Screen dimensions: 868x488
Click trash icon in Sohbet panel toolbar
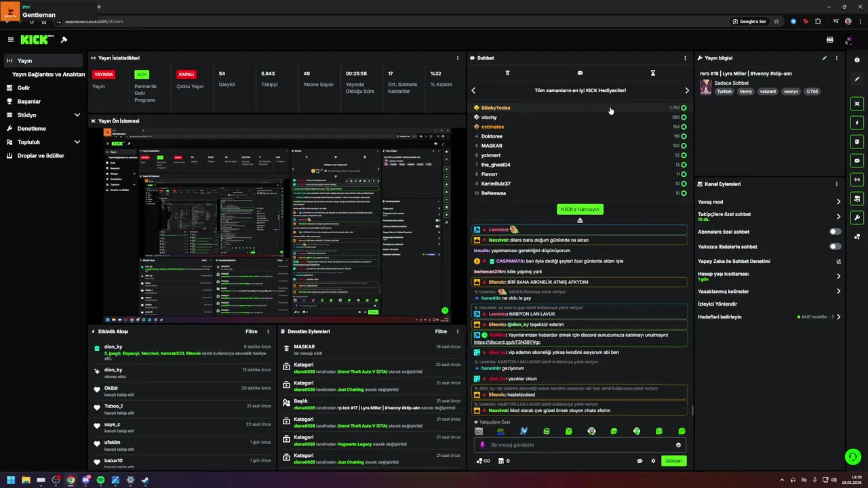(507, 73)
